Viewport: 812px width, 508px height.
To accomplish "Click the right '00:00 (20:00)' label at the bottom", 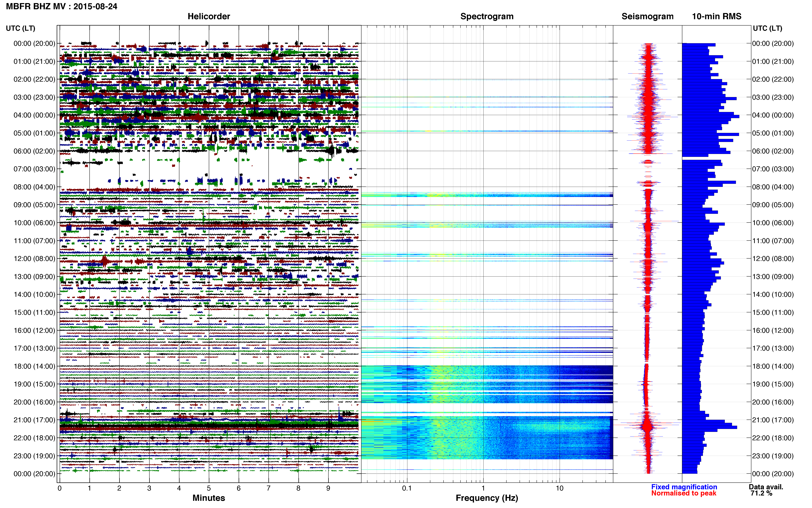I will [773, 474].
